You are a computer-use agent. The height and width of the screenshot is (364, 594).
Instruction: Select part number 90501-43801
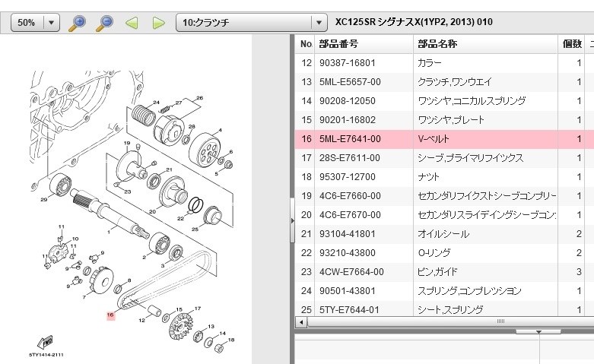click(348, 290)
